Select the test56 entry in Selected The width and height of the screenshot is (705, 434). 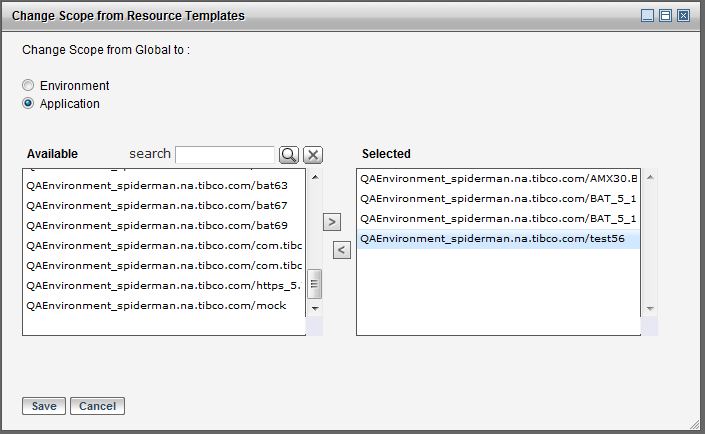click(498, 239)
